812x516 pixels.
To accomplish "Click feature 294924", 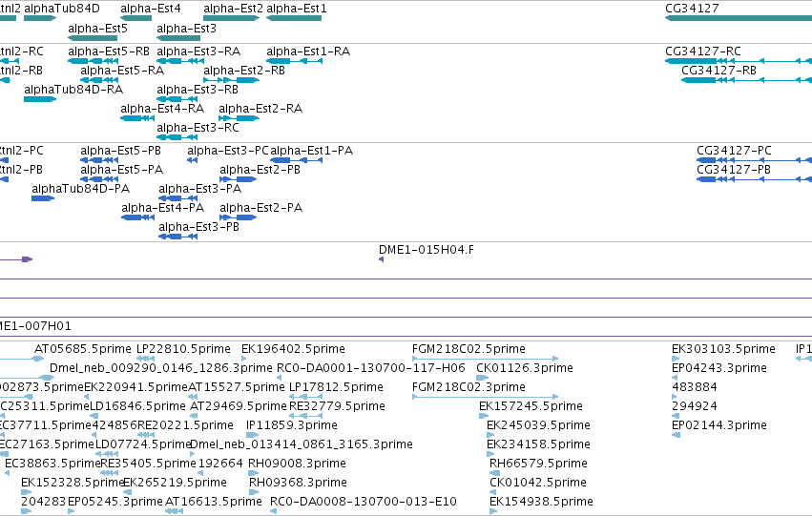I will [x=676, y=416].
